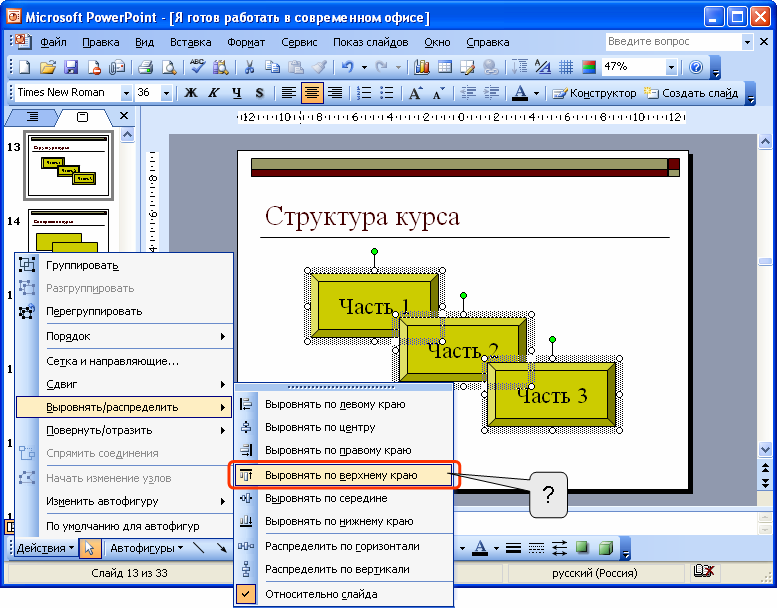Image resolution: width=777 pixels, height=608 pixels.
Task: Open zoom 47% dropdown
Action: pos(671,67)
